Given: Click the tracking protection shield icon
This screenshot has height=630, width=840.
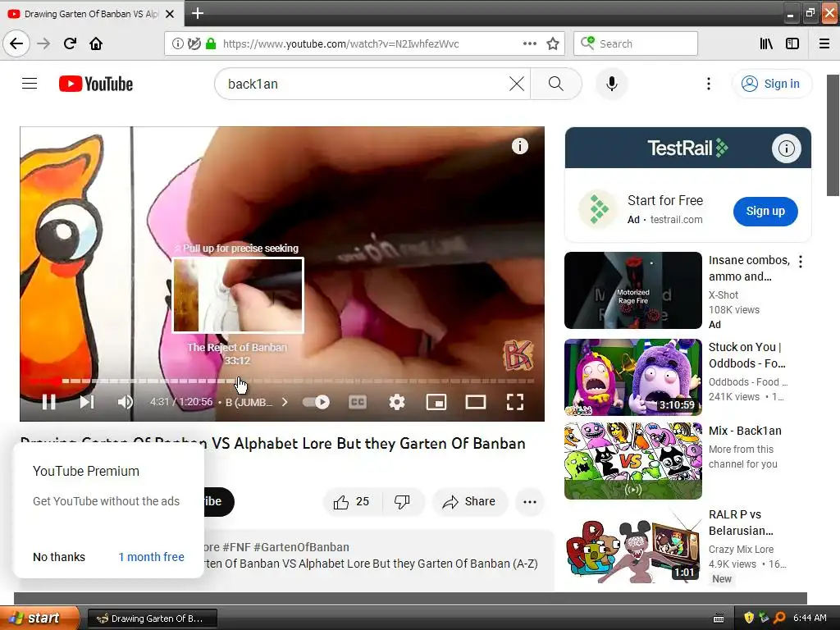Looking at the screenshot, I should click(x=194, y=43).
